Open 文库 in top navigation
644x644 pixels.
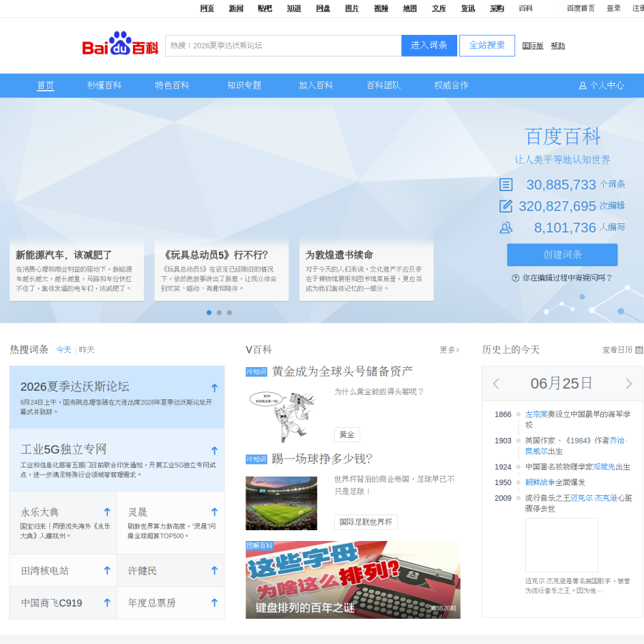coord(439,8)
